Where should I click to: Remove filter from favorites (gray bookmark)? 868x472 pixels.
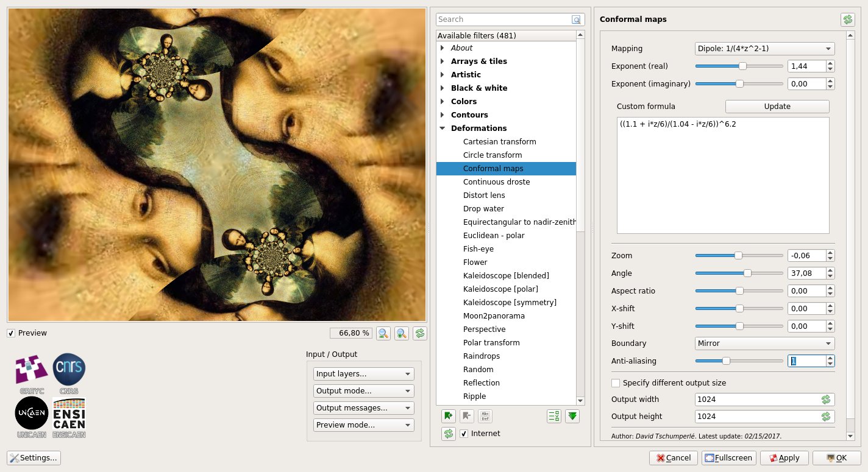467,416
